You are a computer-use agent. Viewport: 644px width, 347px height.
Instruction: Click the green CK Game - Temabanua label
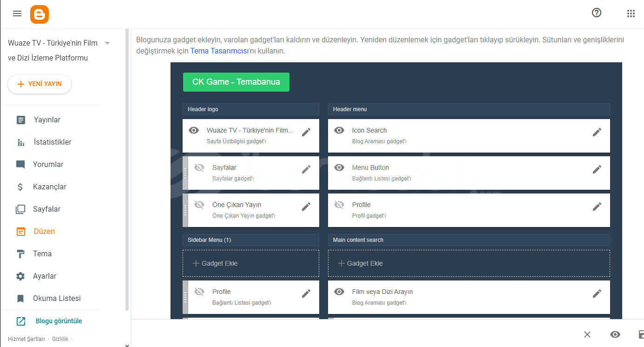(236, 82)
